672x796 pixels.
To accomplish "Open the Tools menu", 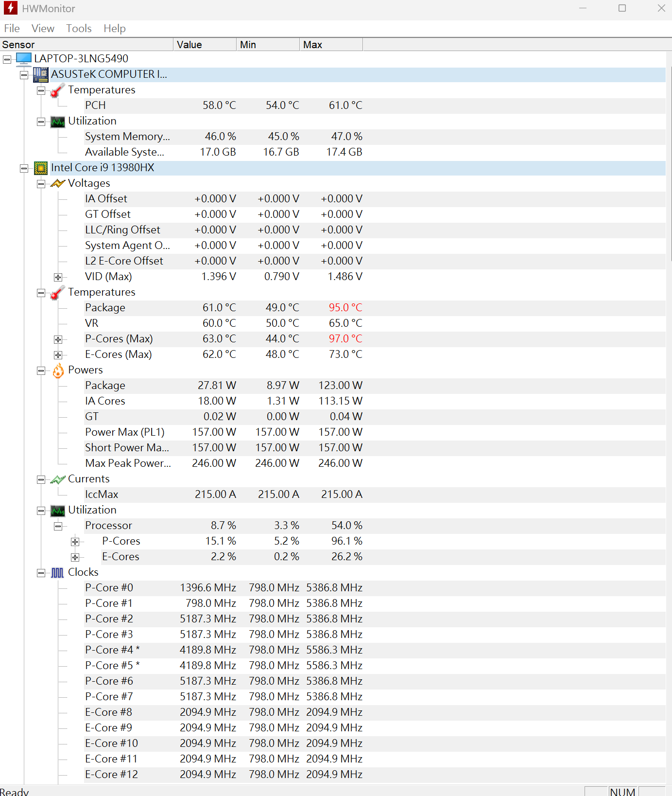I will tap(79, 29).
